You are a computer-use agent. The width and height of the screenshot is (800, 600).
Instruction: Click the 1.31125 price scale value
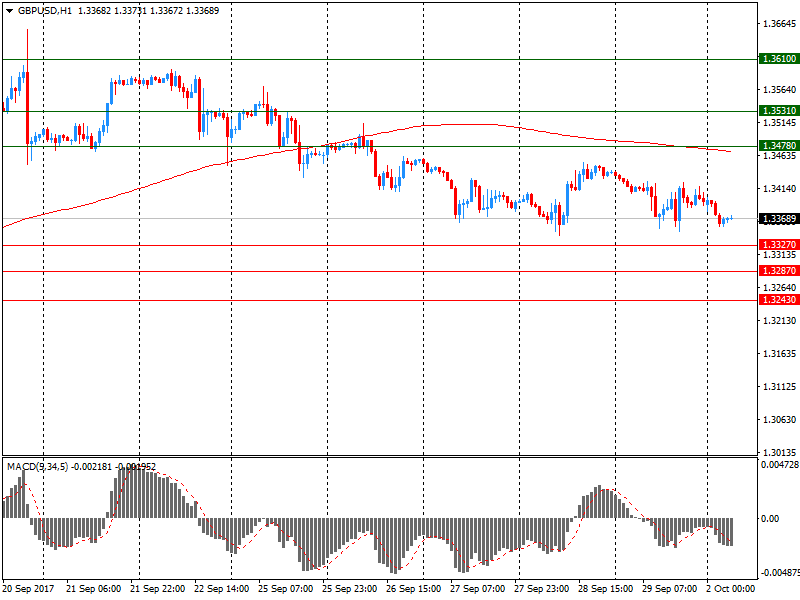tap(779, 387)
